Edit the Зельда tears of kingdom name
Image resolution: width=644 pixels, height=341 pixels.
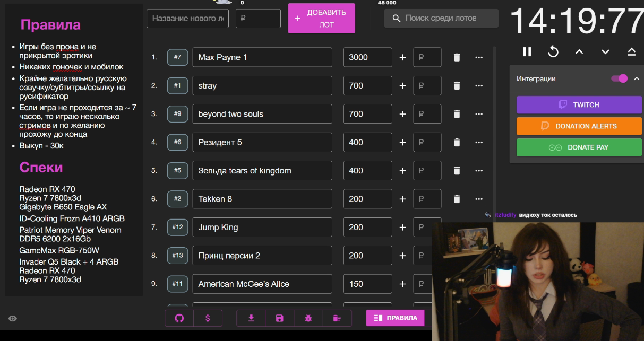click(x=262, y=171)
